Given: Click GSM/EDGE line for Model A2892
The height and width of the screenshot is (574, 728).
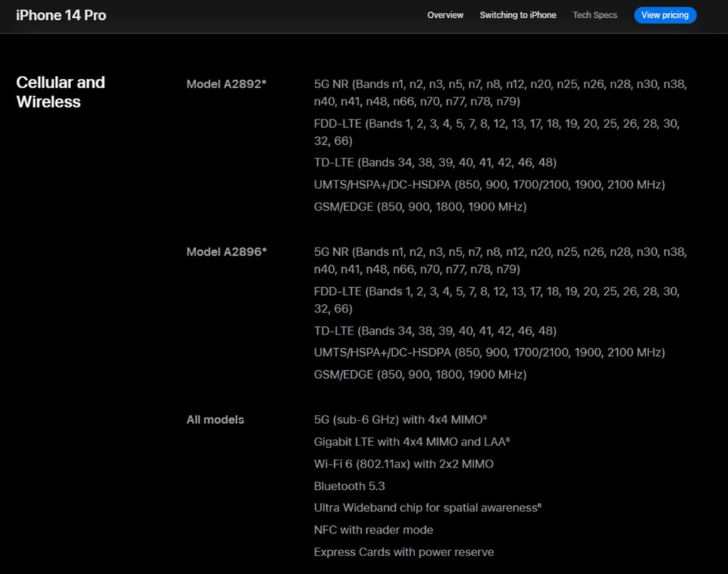Looking at the screenshot, I should click(420, 207).
